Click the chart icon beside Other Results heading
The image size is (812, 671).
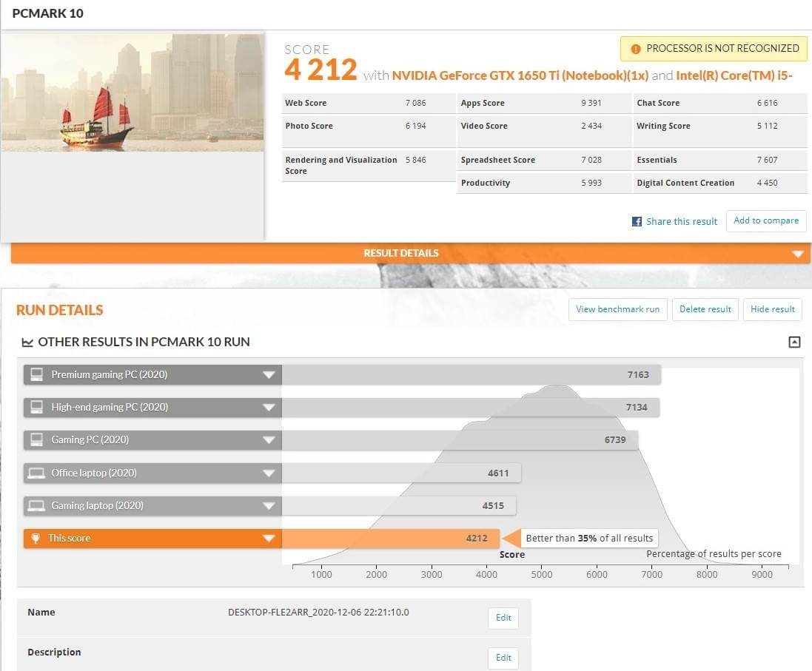tap(27, 343)
